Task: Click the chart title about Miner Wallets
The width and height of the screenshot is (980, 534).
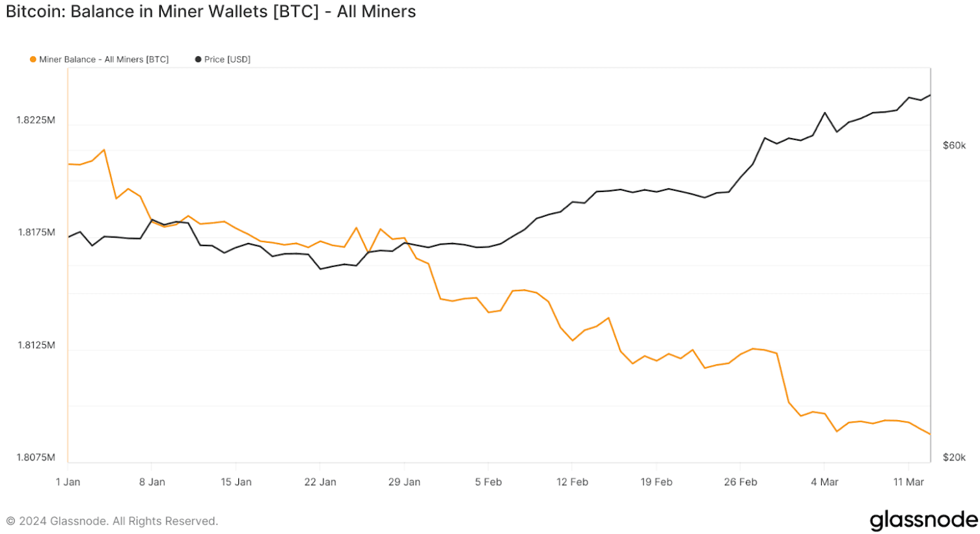Action: (211, 12)
